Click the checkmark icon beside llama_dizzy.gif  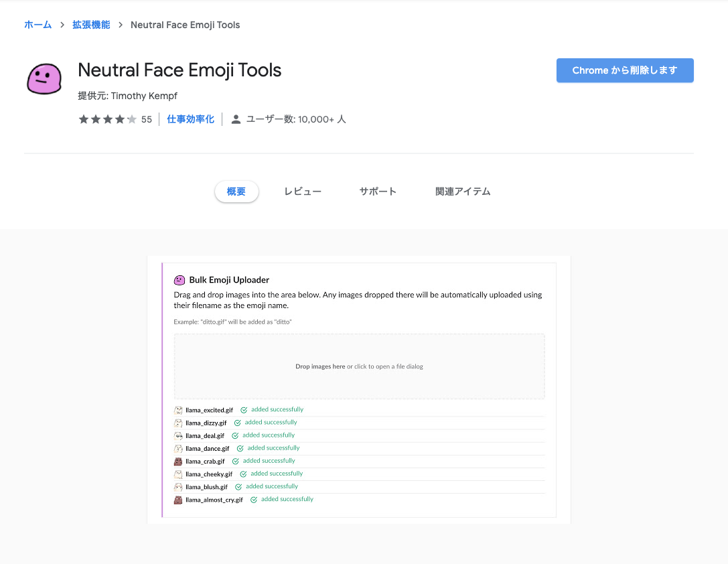coord(237,423)
